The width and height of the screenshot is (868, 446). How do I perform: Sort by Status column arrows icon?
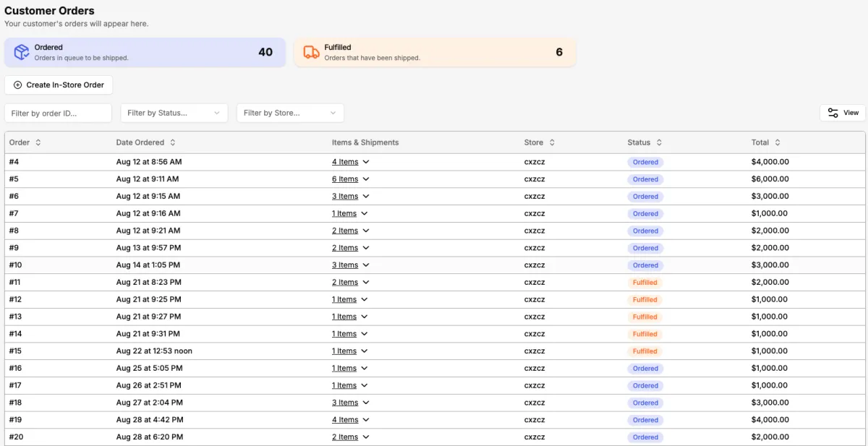659,142
